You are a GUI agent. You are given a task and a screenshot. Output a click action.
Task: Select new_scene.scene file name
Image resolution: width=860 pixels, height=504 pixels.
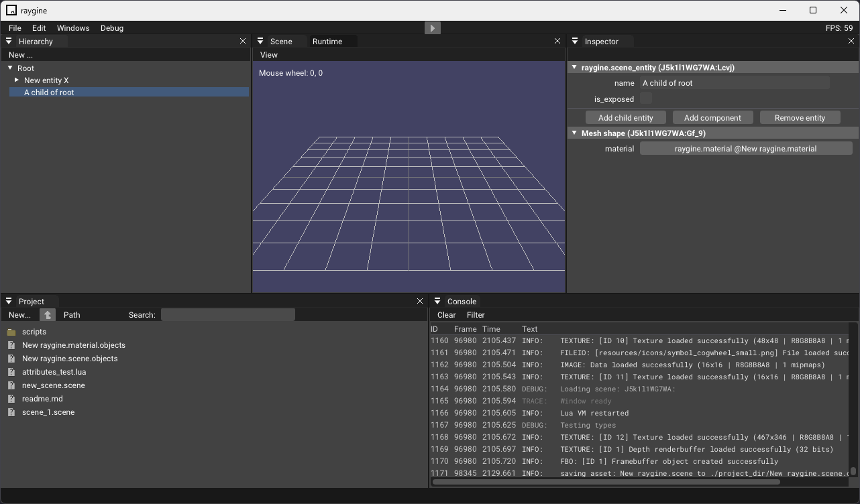(x=53, y=385)
